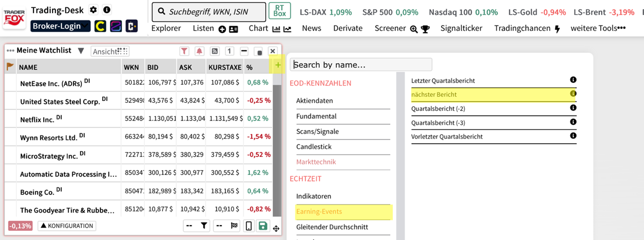
Task: Open the dark C: broker icon
Action: click(x=131, y=26)
